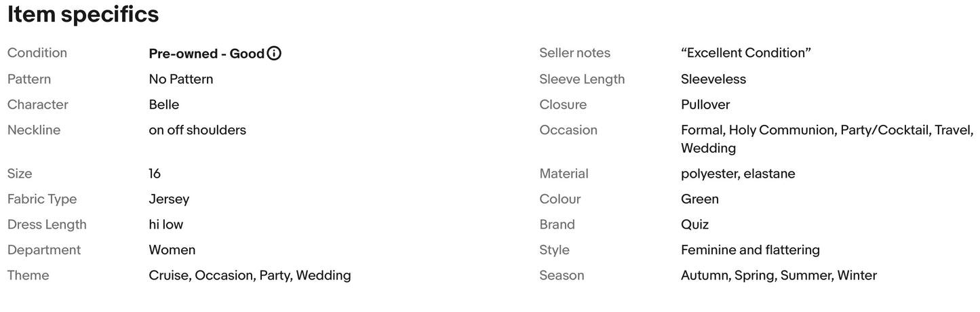
Task: Click the on off shoulders neckline value
Action: coord(197,130)
